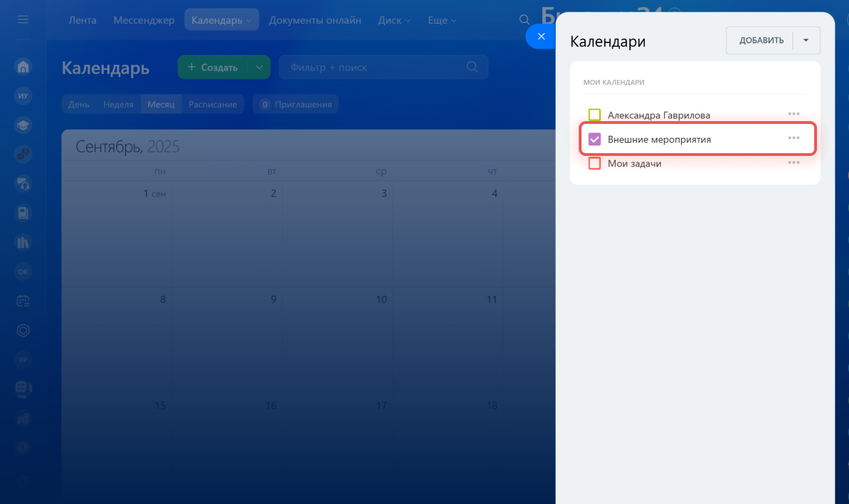Open three-dot menu for Мои задачи

pos(793,163)
